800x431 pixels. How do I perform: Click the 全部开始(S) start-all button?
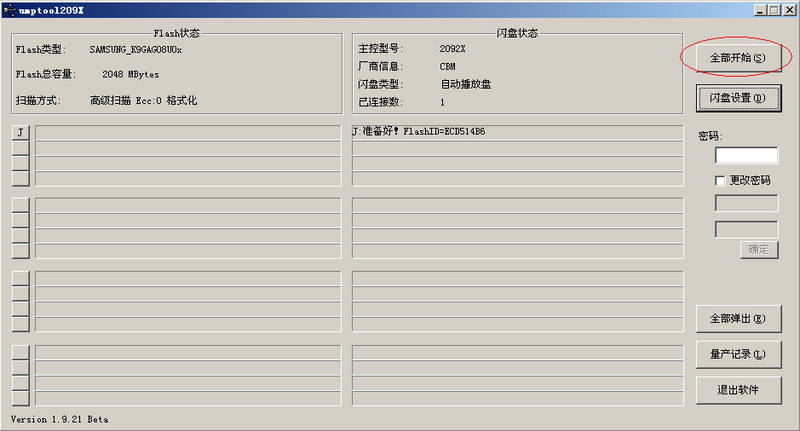point(737,58)
